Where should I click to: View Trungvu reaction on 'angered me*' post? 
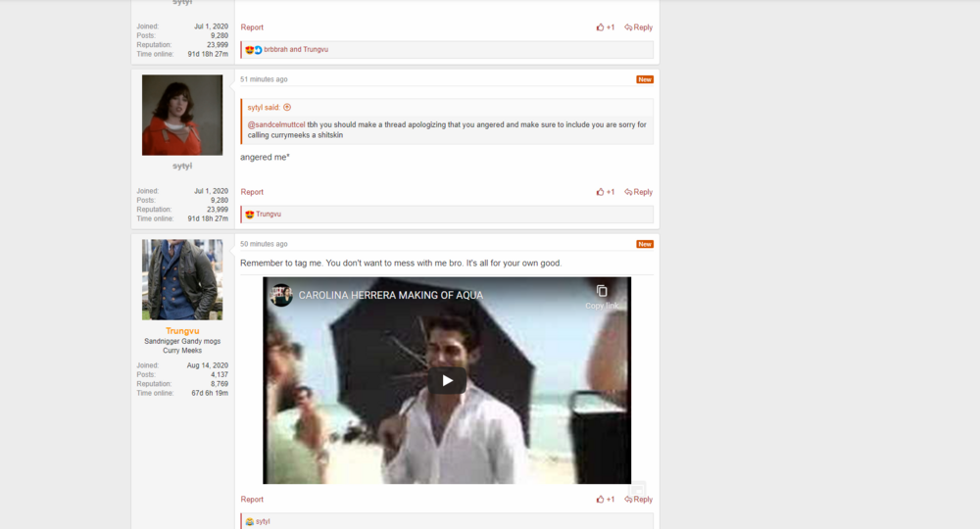tap(269, 215)
